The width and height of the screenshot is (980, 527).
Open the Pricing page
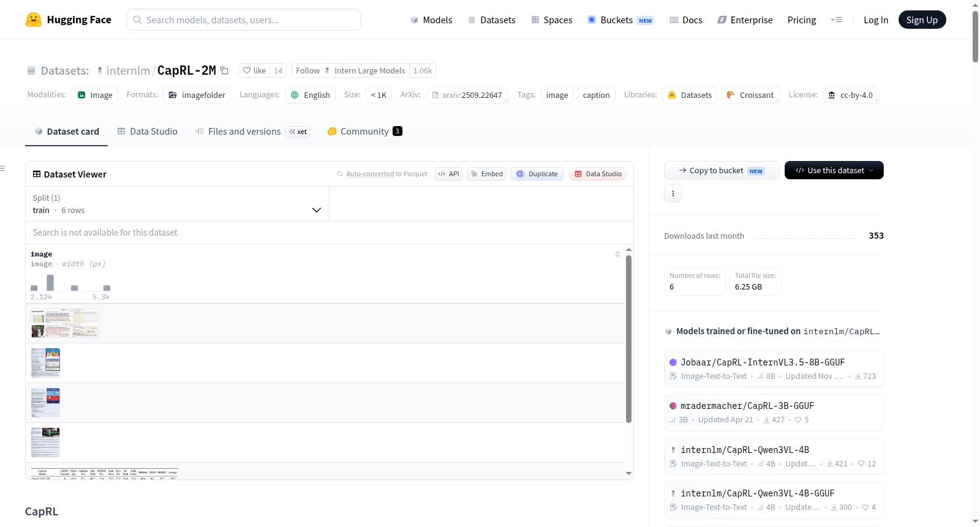(802, 20)
